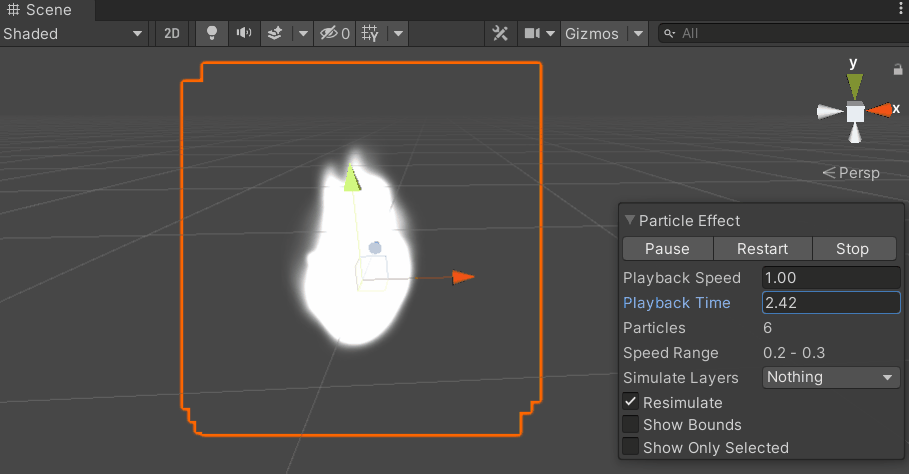Viewport: 909px width, 474px height.
Task: Toggle scene grid icon
Action: point(370,34)
